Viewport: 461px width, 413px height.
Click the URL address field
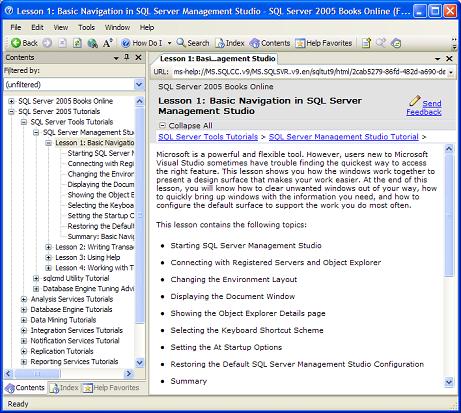pyautogui.click(x=309, y=72)
